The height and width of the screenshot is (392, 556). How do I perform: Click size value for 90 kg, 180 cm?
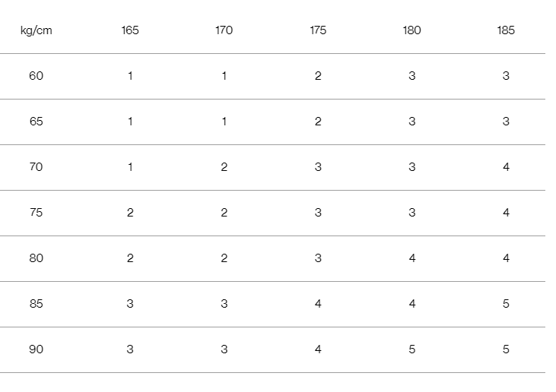(x=411, y=349)
